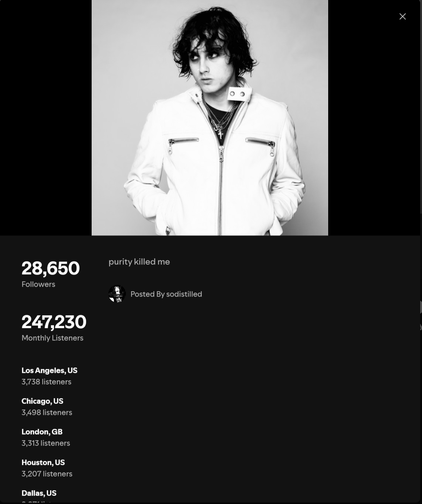
Task: Click the 3,498 listeners text
Action: pyautogui.click(x=47, y=412)
